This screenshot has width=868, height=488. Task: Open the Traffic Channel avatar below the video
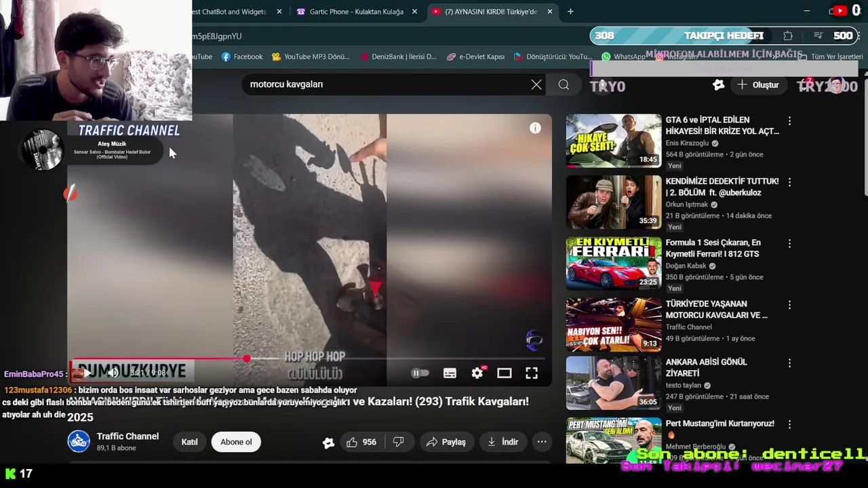[79, 441]
